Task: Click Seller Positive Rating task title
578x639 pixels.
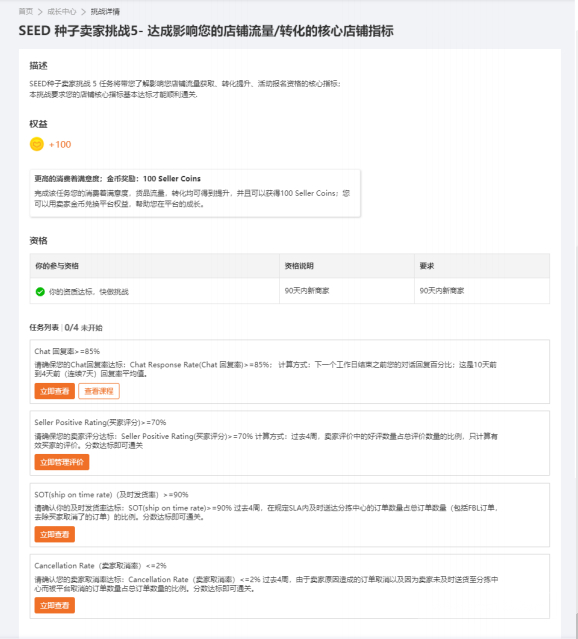Action: point(100,422)
